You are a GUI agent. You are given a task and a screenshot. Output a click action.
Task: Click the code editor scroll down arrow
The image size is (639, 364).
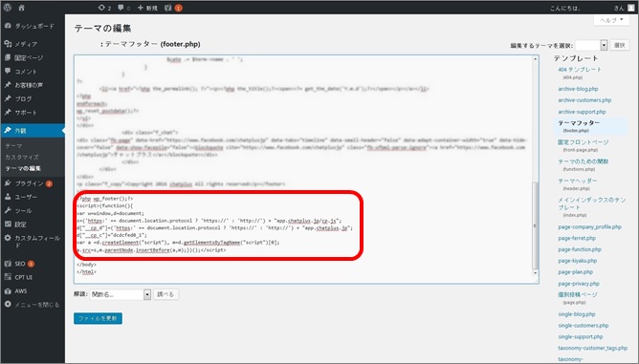[536, 273]
